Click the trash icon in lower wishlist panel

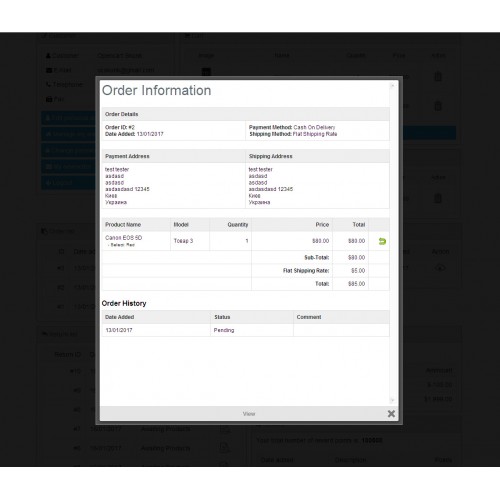pos(438,198)
